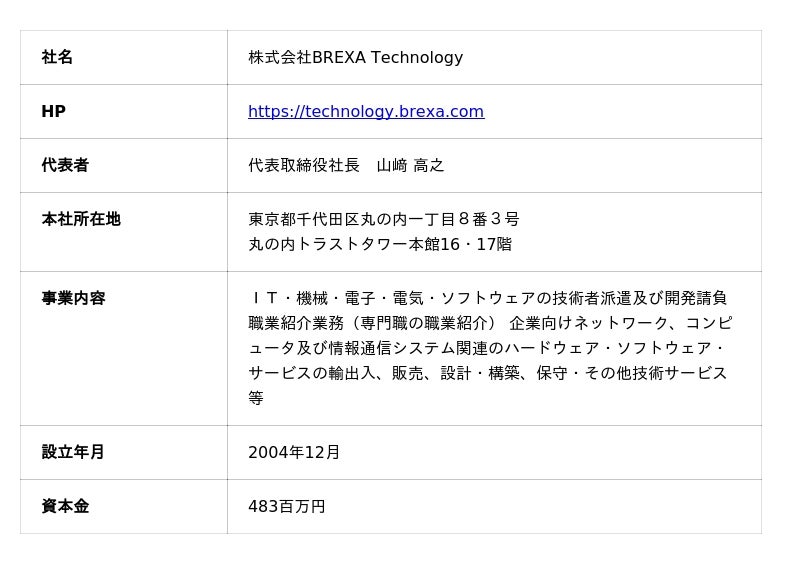Image resolution: width=800 pixels, height=564 pixels.
Task: Click the 社名 row label
Action: 57,58
